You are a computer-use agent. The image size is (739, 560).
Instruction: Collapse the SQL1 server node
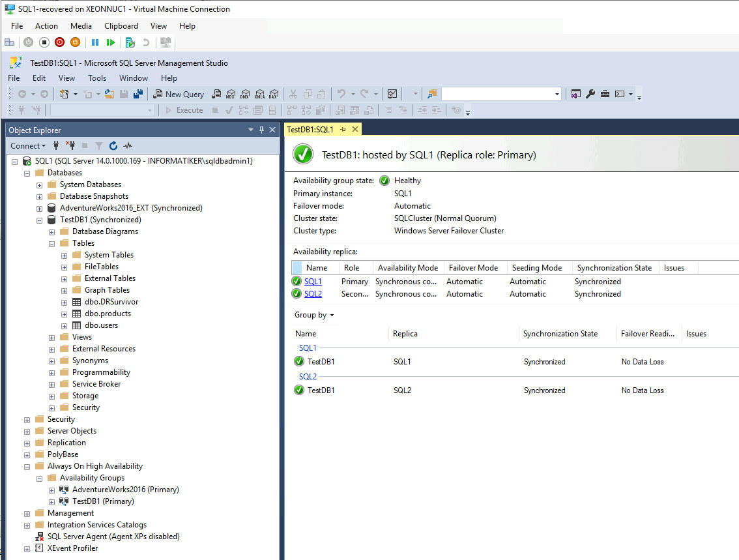click(14, 162)
